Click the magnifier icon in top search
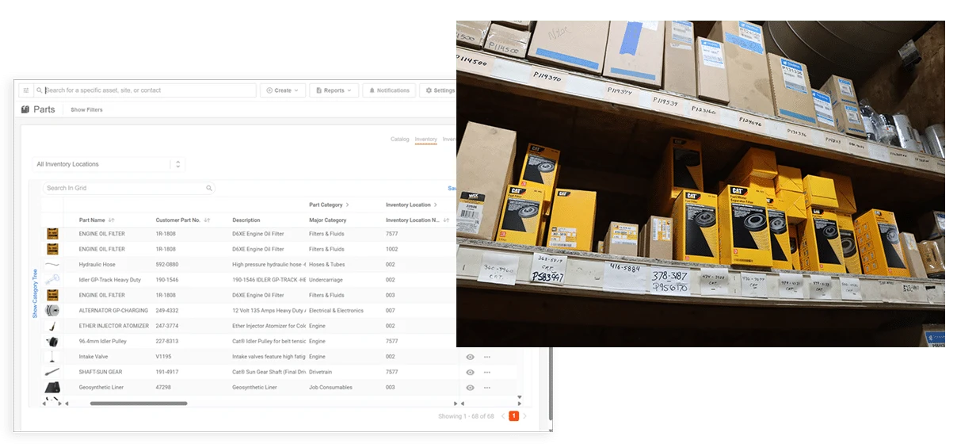The height and width of the screenshot is (444, 980). 39,90
